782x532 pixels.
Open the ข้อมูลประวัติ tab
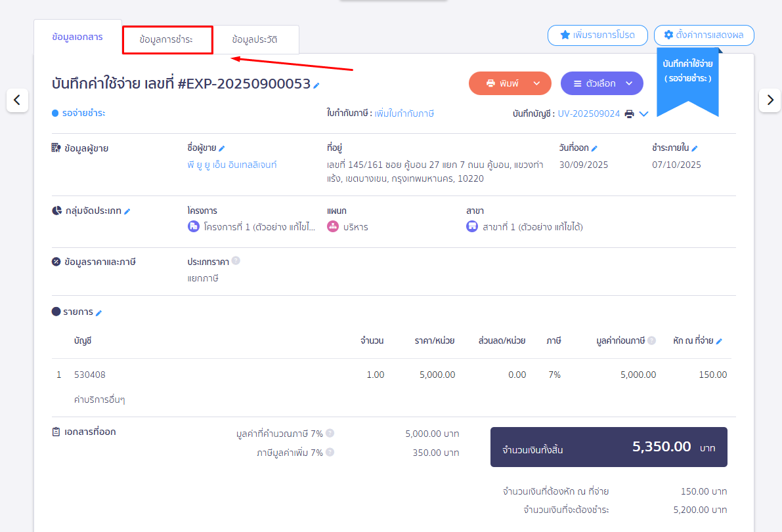point(255,40)
